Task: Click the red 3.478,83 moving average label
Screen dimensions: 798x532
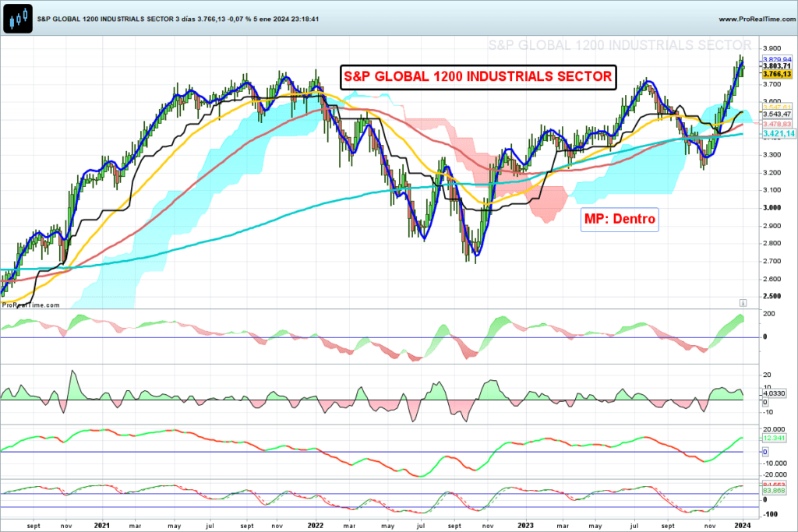Action: [777, 124]
